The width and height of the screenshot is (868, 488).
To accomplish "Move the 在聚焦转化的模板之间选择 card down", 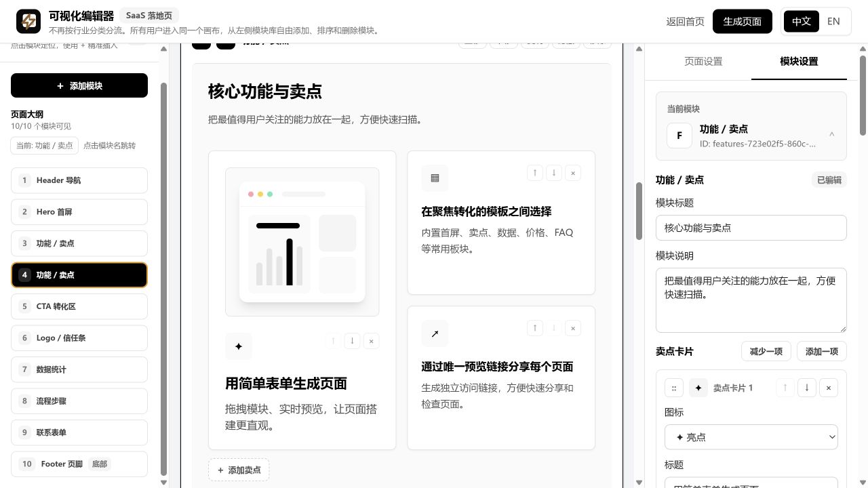I will point(554,173).
